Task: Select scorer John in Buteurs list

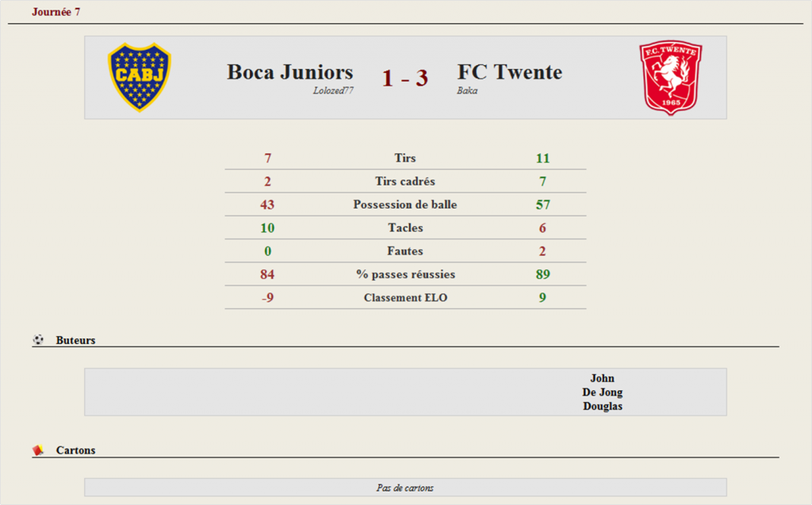Action: (603, 378)
